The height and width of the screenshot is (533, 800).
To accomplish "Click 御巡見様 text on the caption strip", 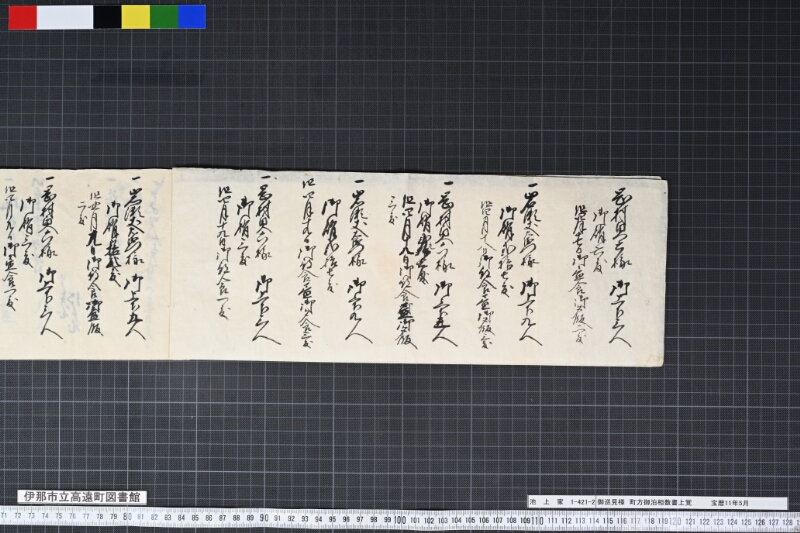I will tap(611, 502).
